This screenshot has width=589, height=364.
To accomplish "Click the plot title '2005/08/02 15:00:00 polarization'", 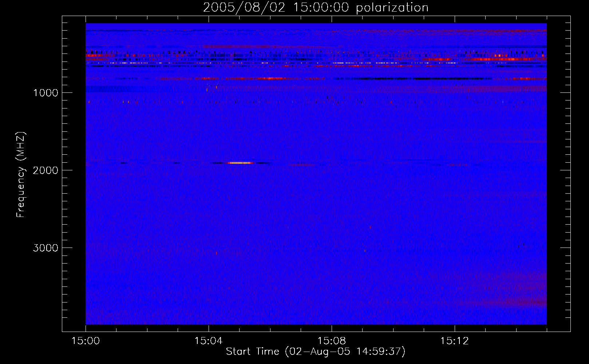I will (316, 7).
